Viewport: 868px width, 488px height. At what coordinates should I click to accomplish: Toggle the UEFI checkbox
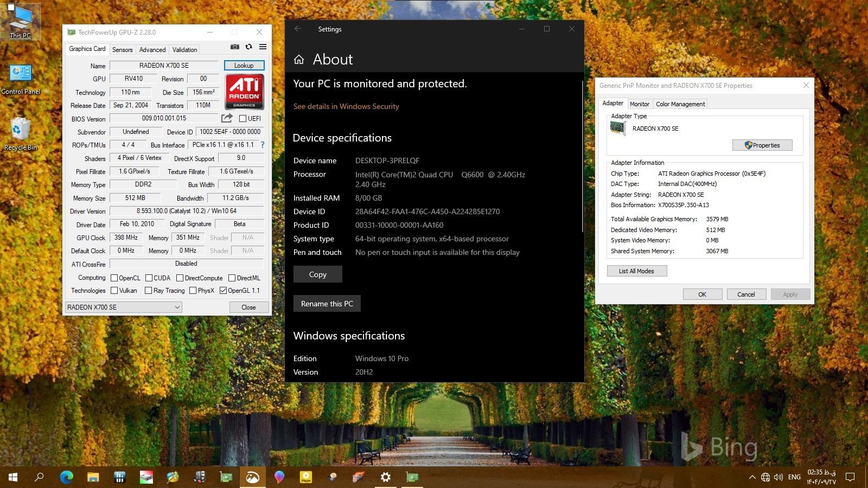242,119
